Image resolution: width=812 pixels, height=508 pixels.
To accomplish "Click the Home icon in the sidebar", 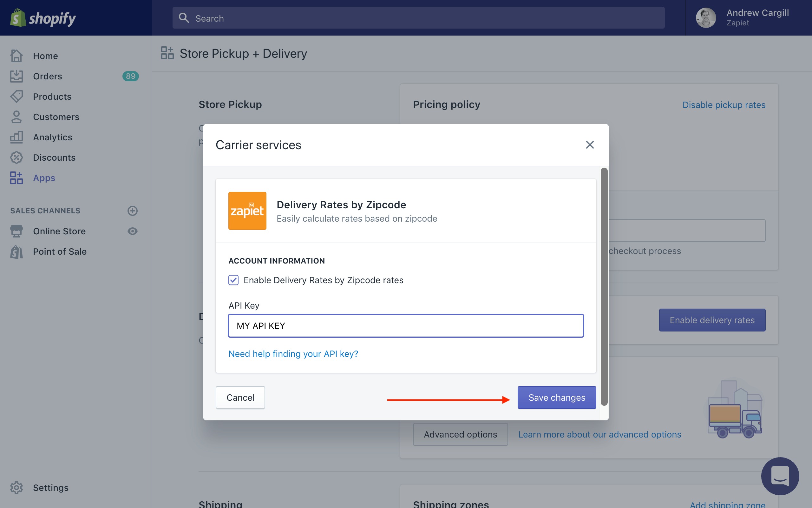I will point(16,56).
